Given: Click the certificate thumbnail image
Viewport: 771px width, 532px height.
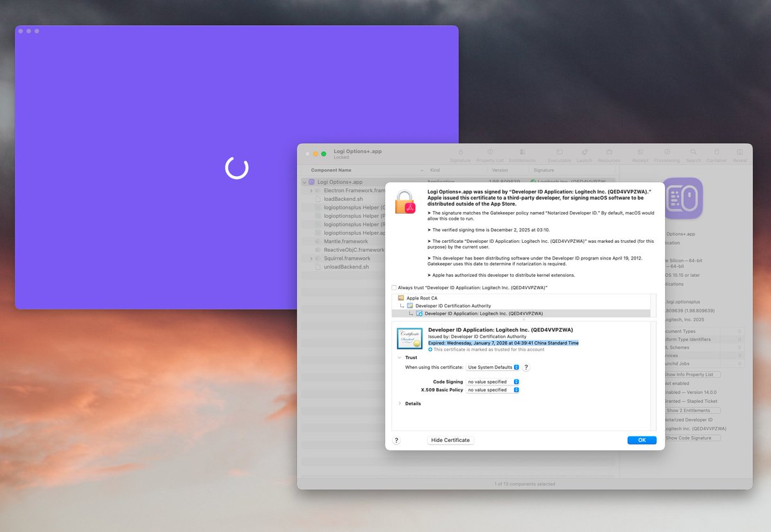Looking at the screenshot, I should tap(409, 338).
